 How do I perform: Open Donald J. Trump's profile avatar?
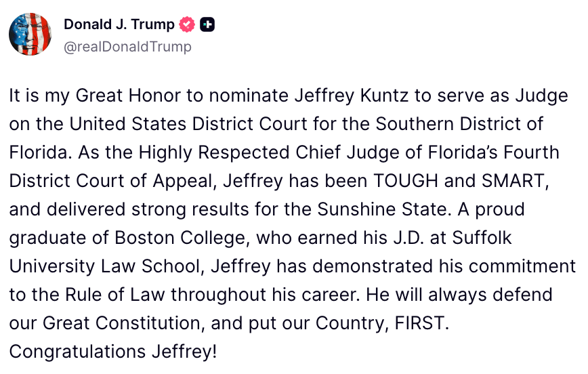click(x=30, y=34)
